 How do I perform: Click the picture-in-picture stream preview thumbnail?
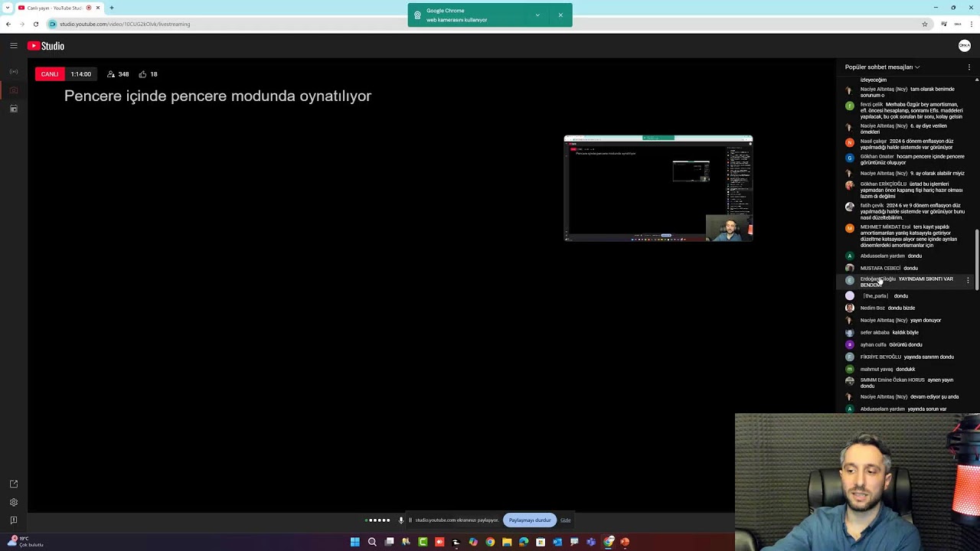[658, 188]
